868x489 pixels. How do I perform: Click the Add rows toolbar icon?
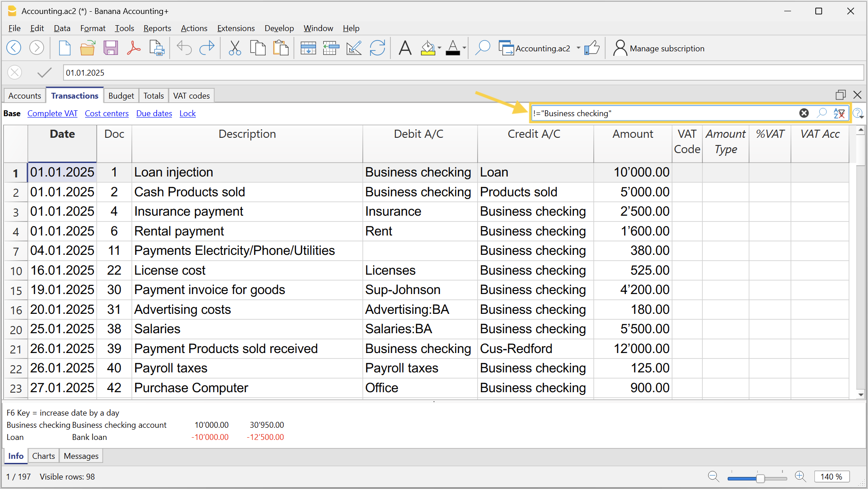[308, 48]
